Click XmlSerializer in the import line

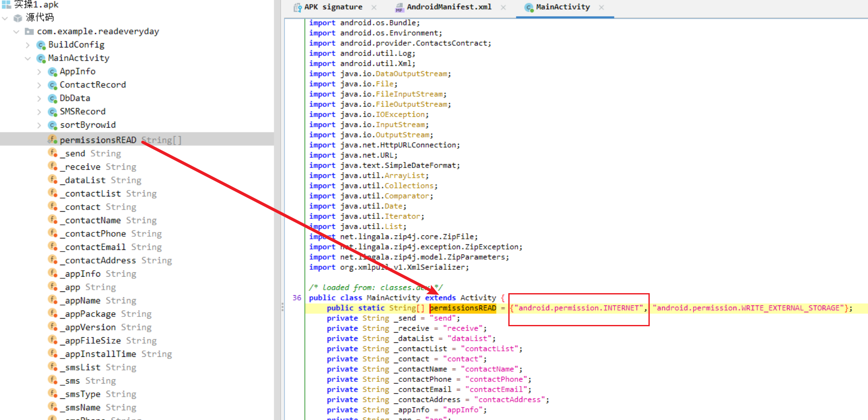click(x=436, y=267)
